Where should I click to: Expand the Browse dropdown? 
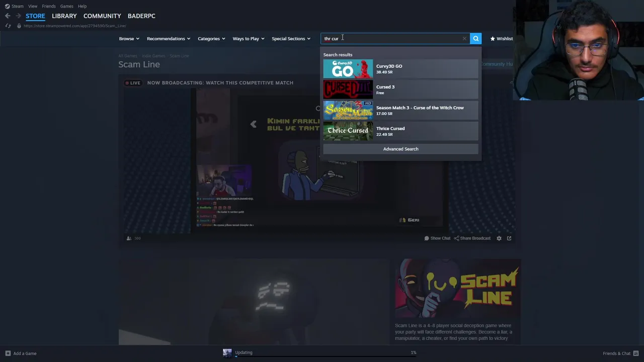click(x=129, y=39)
